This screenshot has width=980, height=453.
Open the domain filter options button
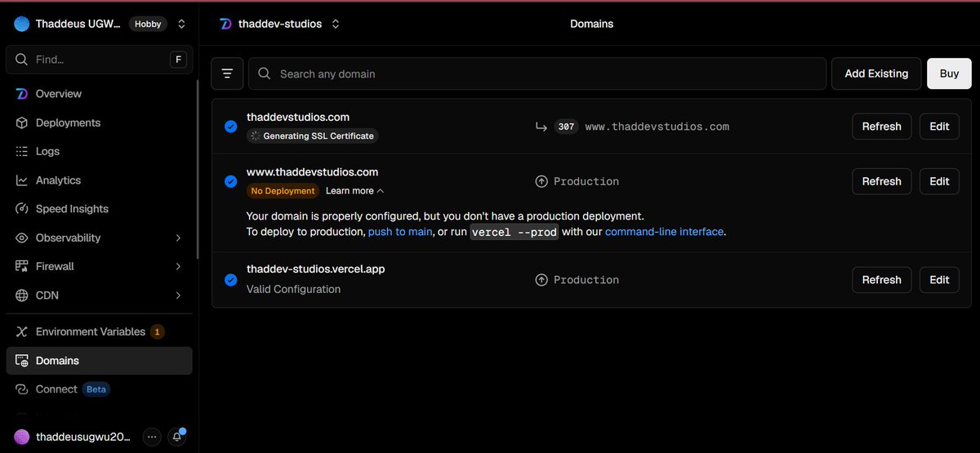(x=227, y=73)
